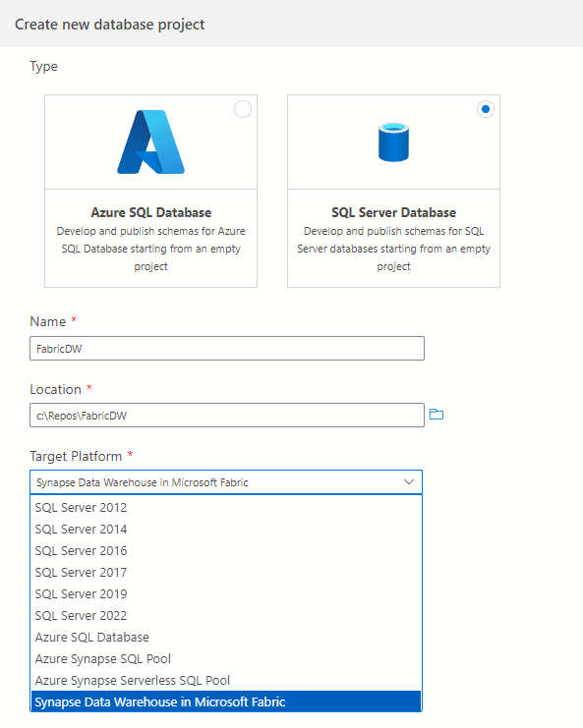The image size is (583, 728).
Task: Choose SQL Server 2012 from list
Action: click(x=226, y=508)
